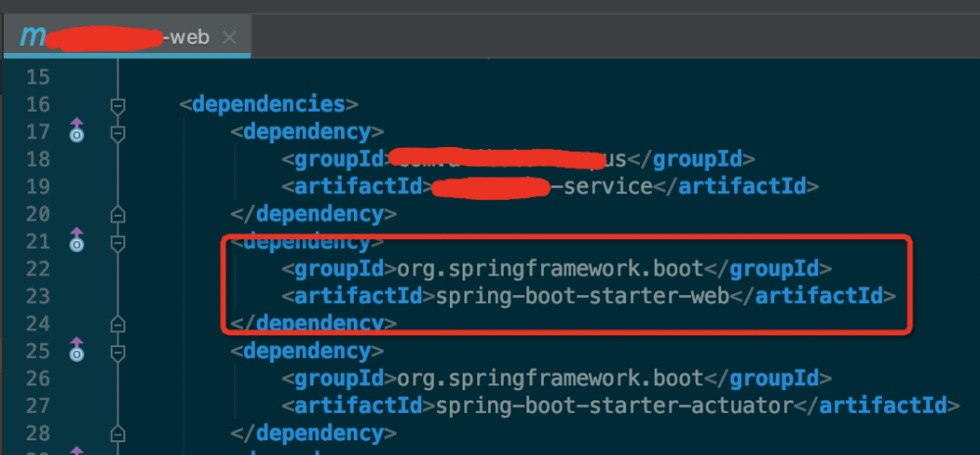Click the fold end marker on line 24
Viewport: 980px width, 455px height.
[x=118, y=322]
